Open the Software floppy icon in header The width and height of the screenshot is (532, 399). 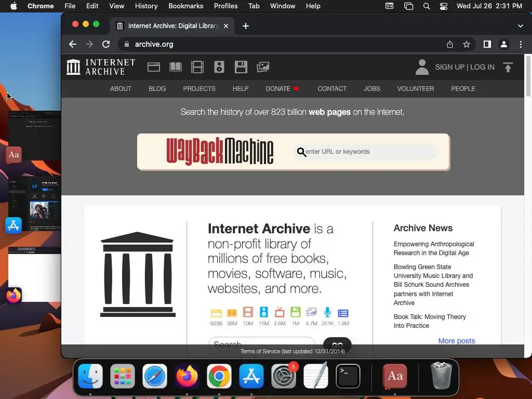pyautogui.click(x=241, y=67)
